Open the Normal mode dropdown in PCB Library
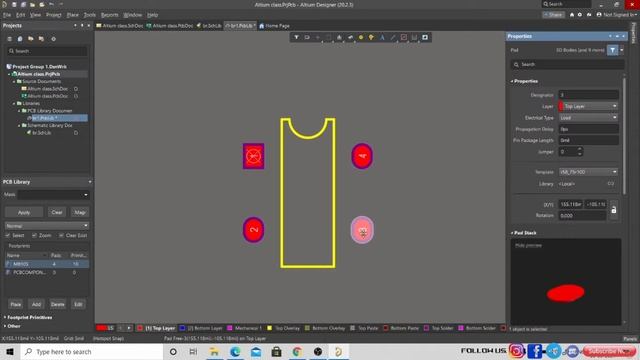Viewport: 640px width, 360px height. pyautogui.click(x=47, y=226)
